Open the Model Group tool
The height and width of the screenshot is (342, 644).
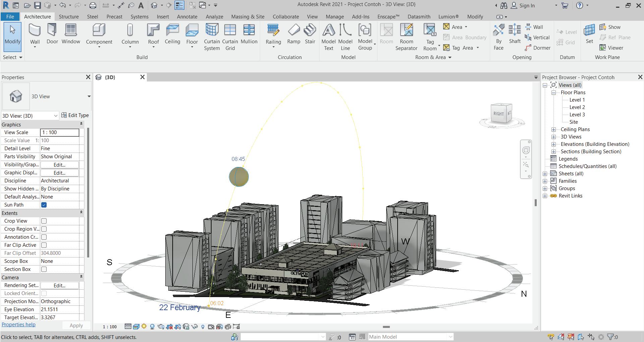pos(365,37)
